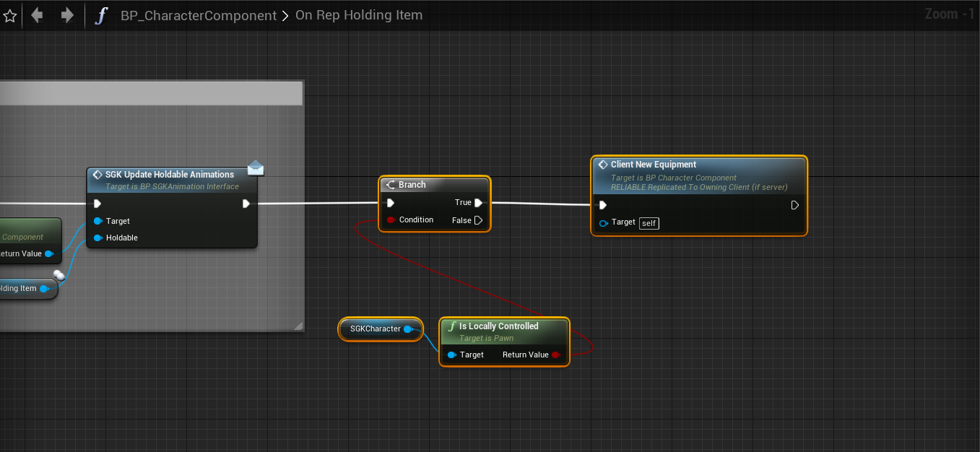Click the favorite star icon in the breadcrumb bar

(10, 15)
